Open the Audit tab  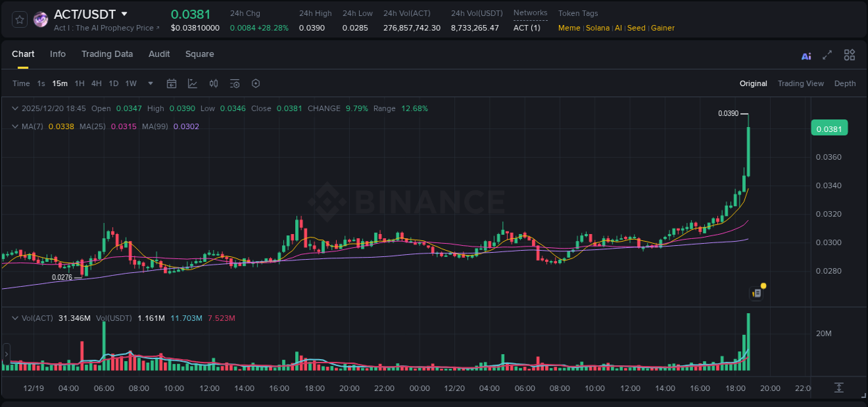tap(159, 54)
